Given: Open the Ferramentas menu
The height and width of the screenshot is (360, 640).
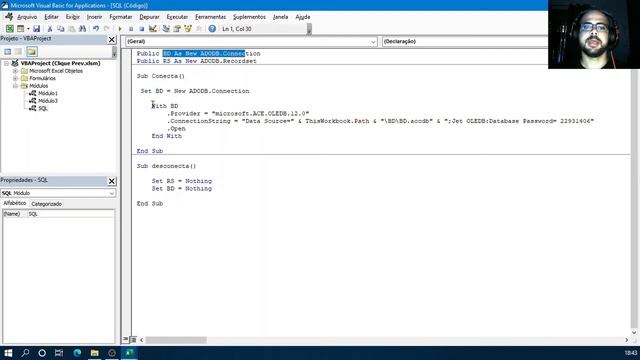Looking at the screenshot, I should coord(210,17).
